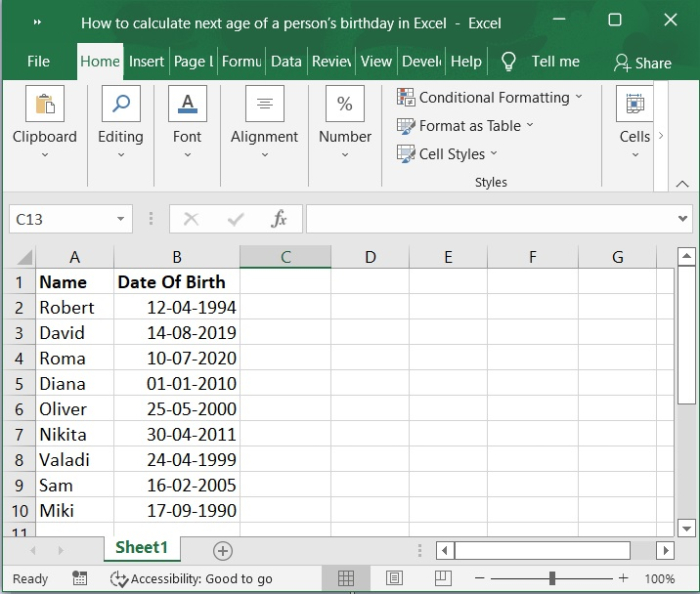Add a new sheet with plus icon

[223, 551]
